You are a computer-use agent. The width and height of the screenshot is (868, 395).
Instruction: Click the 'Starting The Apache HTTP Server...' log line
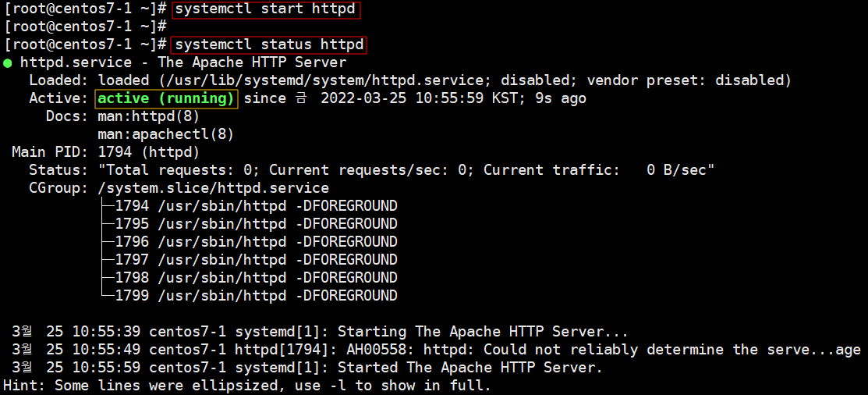coord(320,332)
